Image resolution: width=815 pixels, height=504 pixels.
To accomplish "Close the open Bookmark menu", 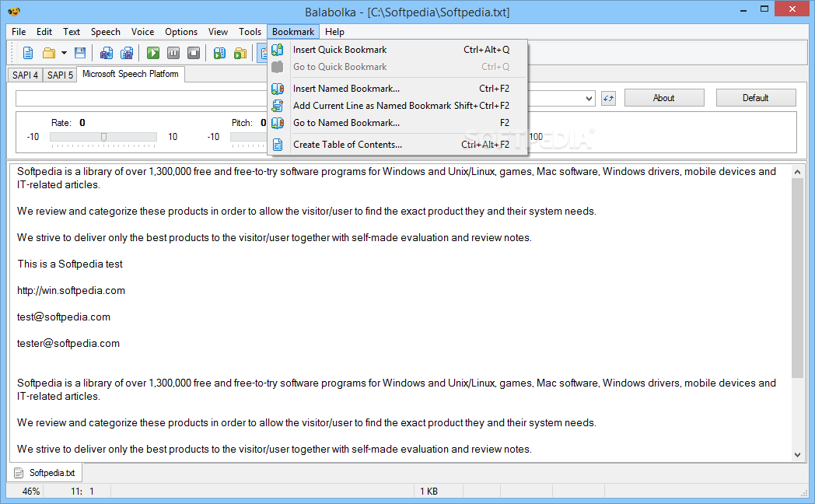I will pos(293,32).
